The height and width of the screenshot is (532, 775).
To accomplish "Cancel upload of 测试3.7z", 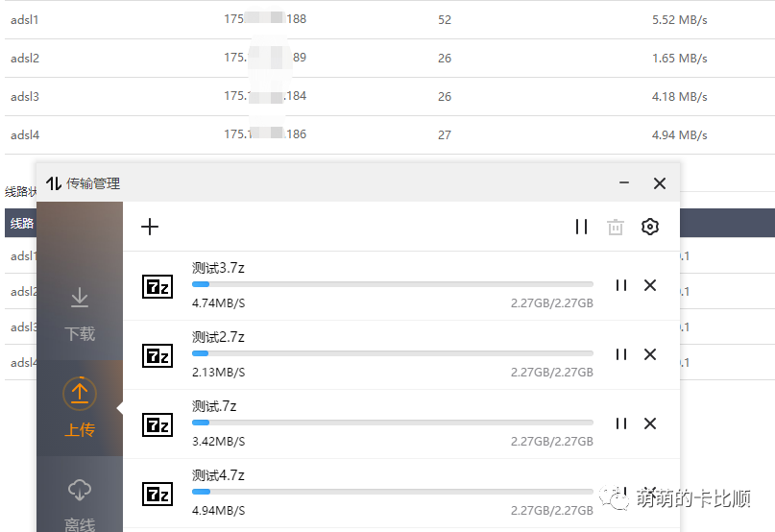I will click(650, 285).
